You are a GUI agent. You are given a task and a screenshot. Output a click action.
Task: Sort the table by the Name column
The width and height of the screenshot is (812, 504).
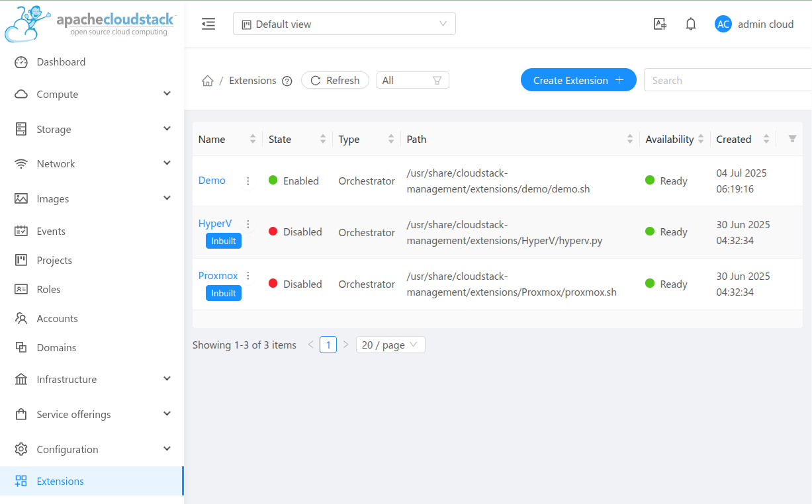[252, 139]
